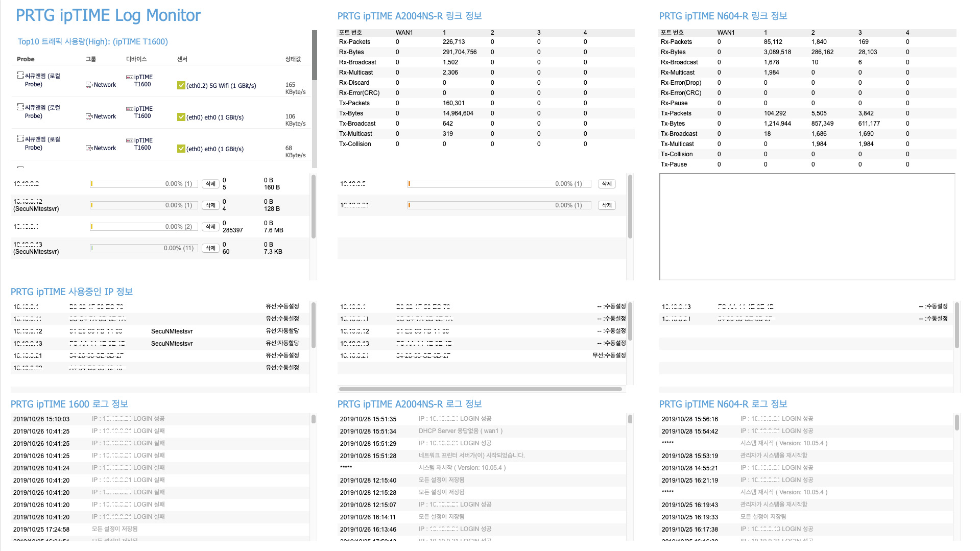This screenshot has width=980, height=551.
Task: Select the Network group icon in the 68 KByte/s row
Action: 89,149
